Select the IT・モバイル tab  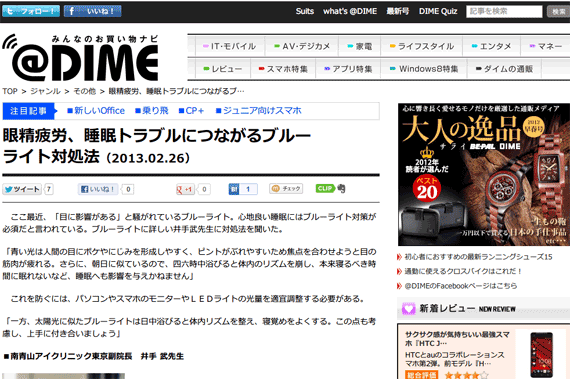pos(230,46)
